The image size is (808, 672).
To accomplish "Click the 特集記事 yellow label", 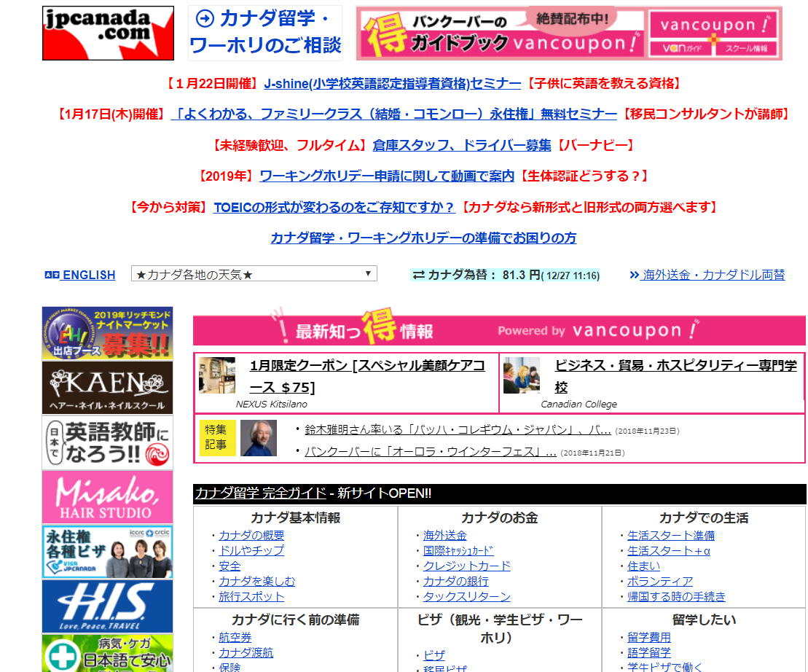I will pyautogui.click(x=217, y=437).
